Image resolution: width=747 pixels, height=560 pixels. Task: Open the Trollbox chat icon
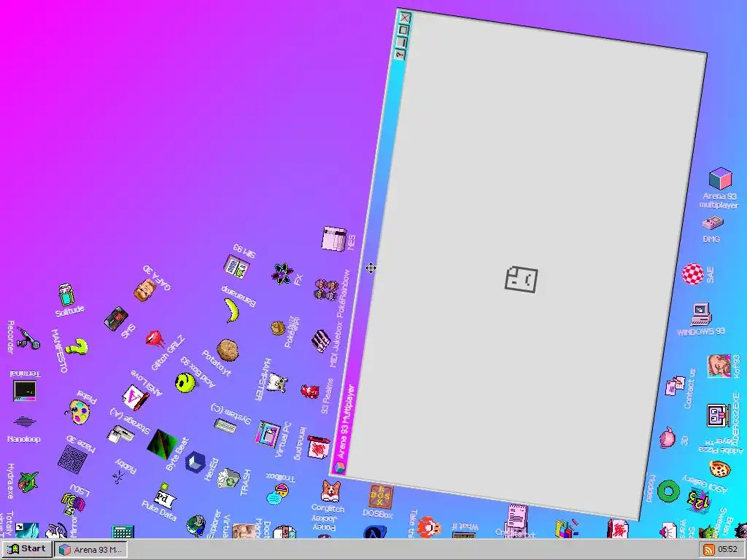(x=277, y=494)
